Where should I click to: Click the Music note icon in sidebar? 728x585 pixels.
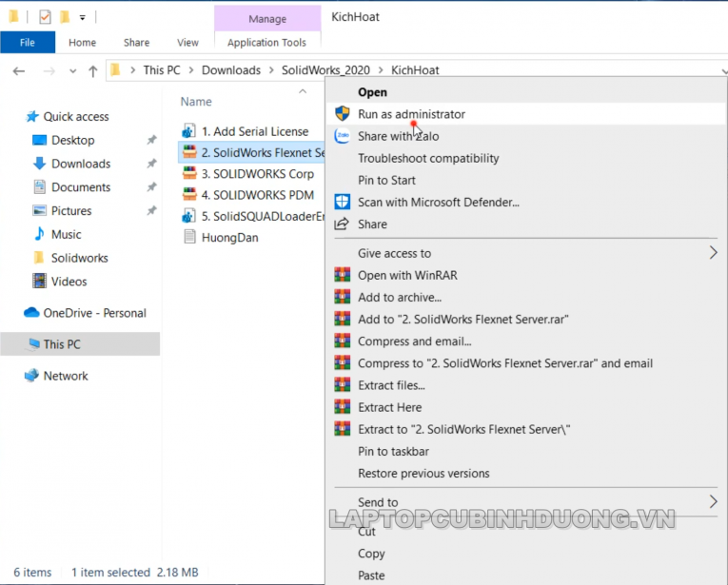point(39,233)
